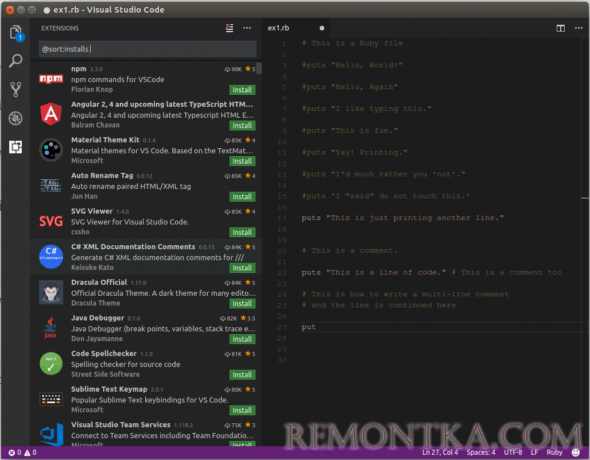Click the Angular extension logo
Viewport: 590px width, 460px height.
(51, 114)
